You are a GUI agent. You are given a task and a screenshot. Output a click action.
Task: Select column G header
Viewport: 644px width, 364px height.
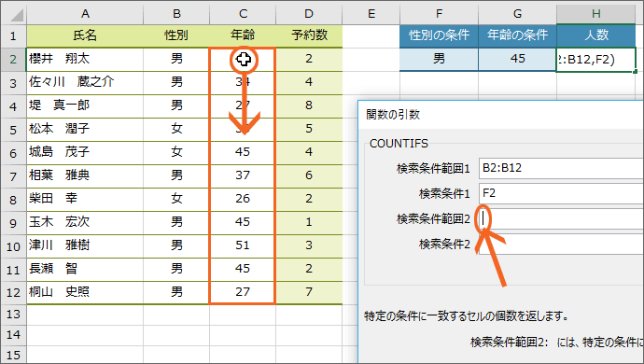pos(517,14)
